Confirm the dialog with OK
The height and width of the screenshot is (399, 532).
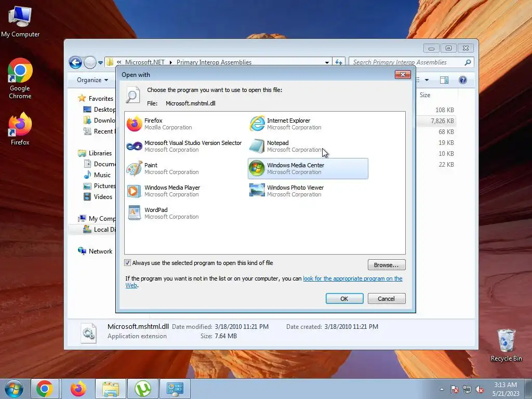coord(344,299)
